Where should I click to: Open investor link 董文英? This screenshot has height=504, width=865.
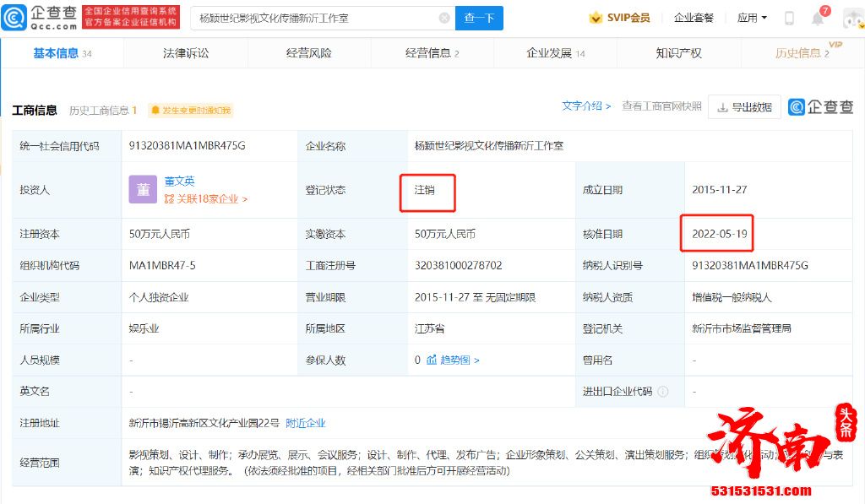[x=180, y=181]
